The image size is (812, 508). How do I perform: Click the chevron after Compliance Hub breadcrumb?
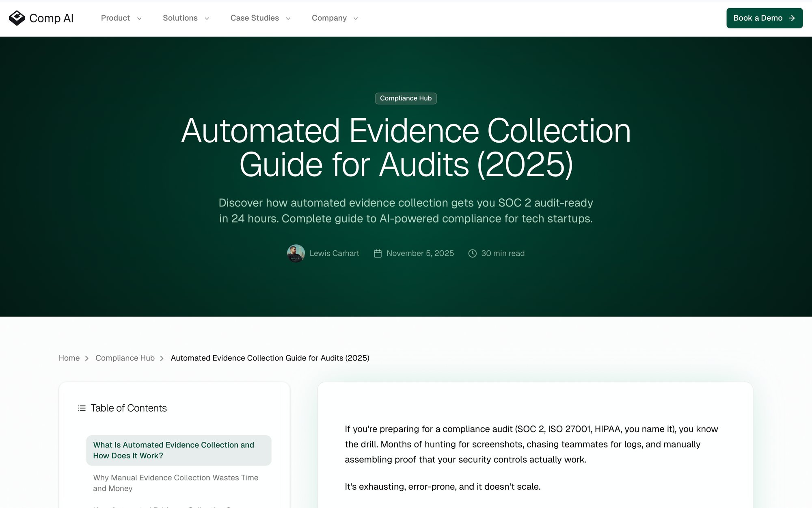(163, 358)
